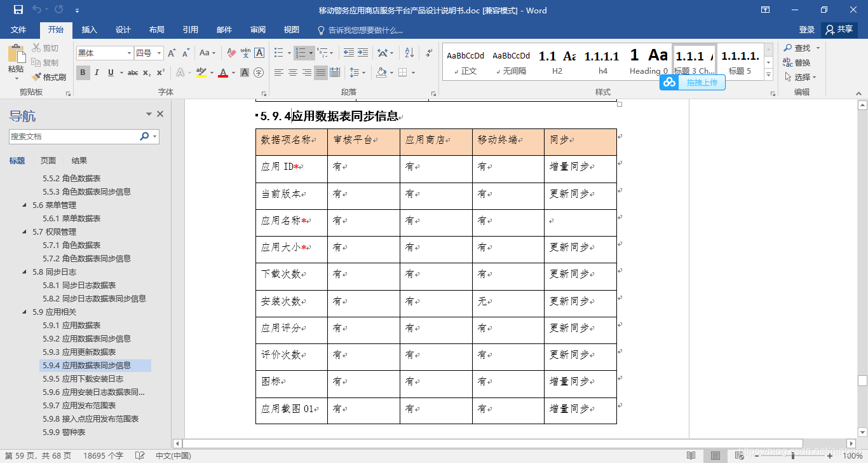
Task: Switch to web layout view in status bar
Action: [x=740, y=455]
